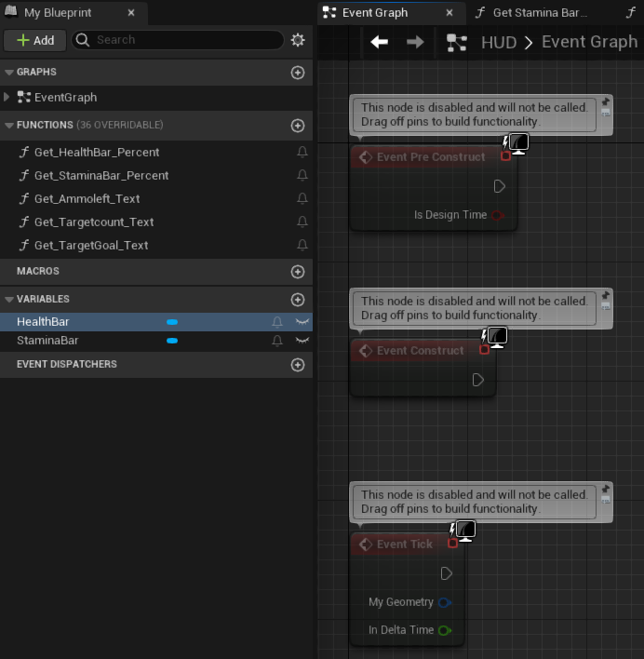The image size is (644, 659).
Task: Click HealthBar variable type color pill
Action: (172, 322)
